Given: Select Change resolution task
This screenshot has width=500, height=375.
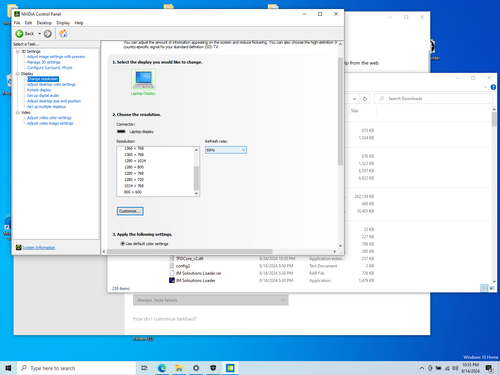Looking at the screenshot, I should click(x=43, y=79).
